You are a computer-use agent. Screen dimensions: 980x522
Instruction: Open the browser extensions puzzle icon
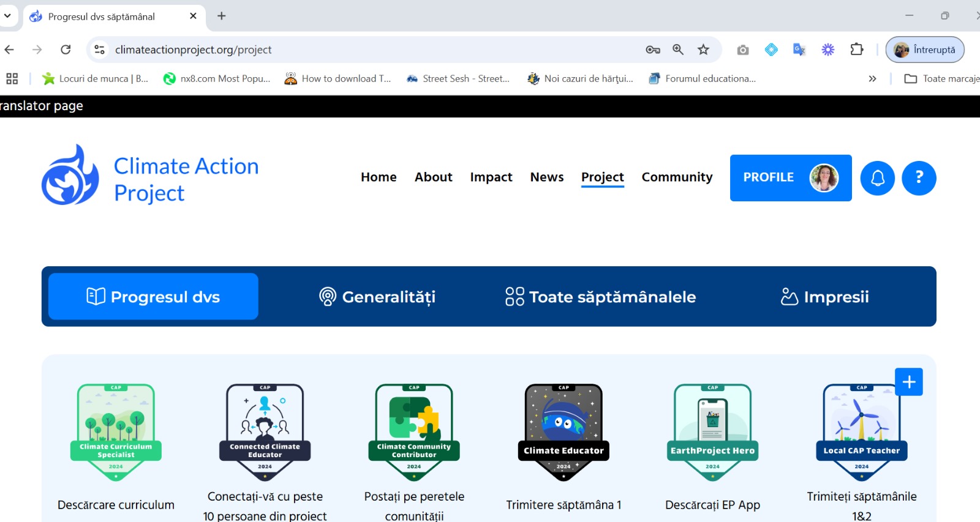[857, 50]
